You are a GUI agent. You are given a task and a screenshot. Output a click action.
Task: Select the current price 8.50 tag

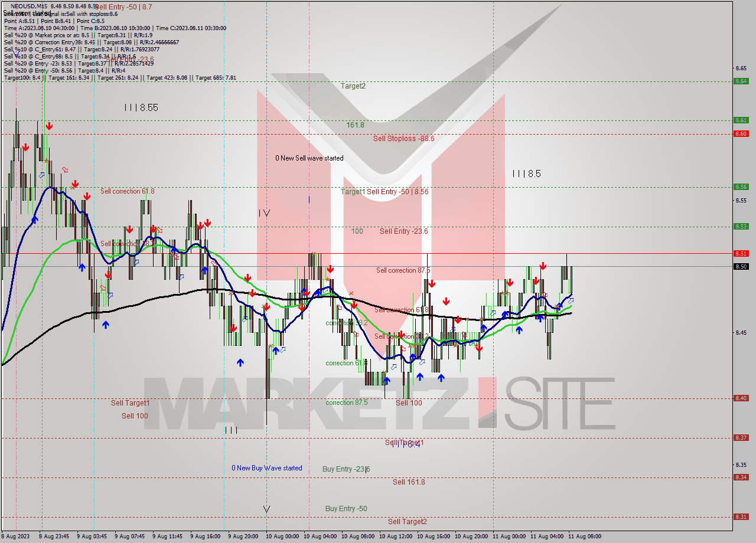741,267
